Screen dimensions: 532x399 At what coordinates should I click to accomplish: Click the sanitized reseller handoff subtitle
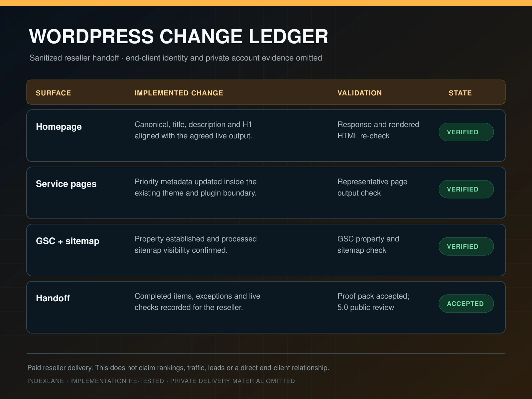tap(176, 58)
